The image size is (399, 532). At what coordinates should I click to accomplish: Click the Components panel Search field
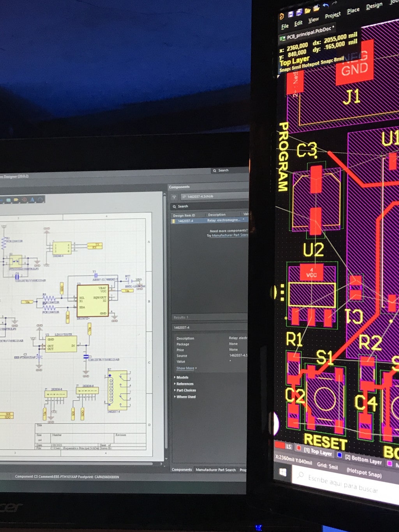pos(210,206)
